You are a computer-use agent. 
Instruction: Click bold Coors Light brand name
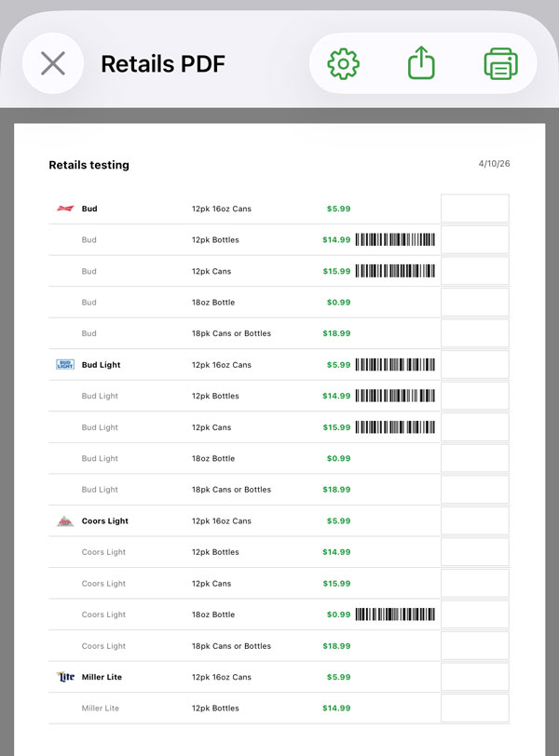click(105, 521)
